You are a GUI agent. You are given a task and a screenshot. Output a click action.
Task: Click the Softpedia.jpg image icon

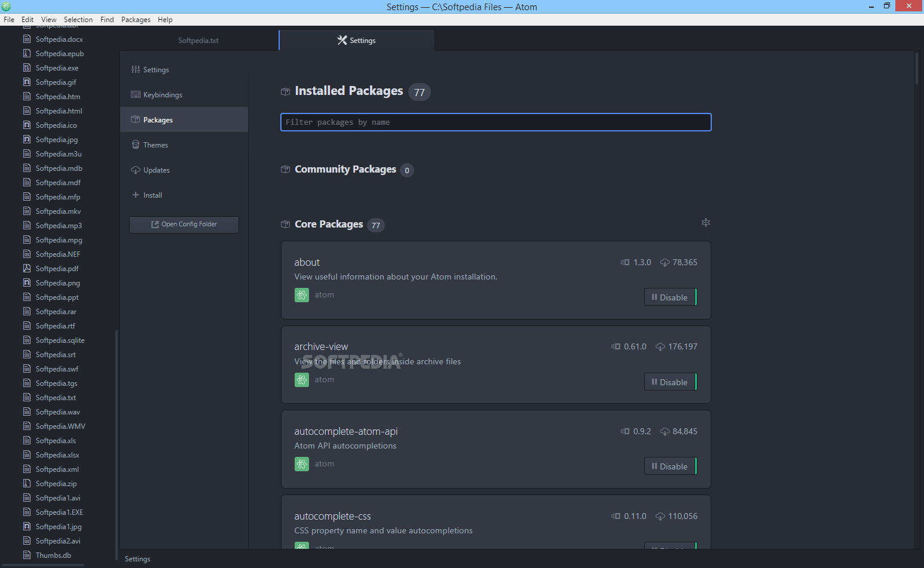tap(27, 140)
